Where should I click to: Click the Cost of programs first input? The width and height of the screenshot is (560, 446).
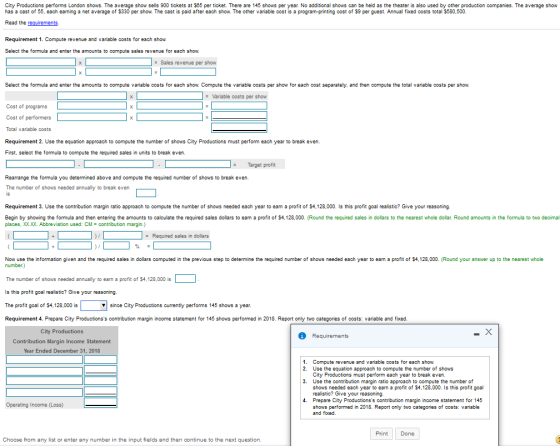(x=92, y=106)
